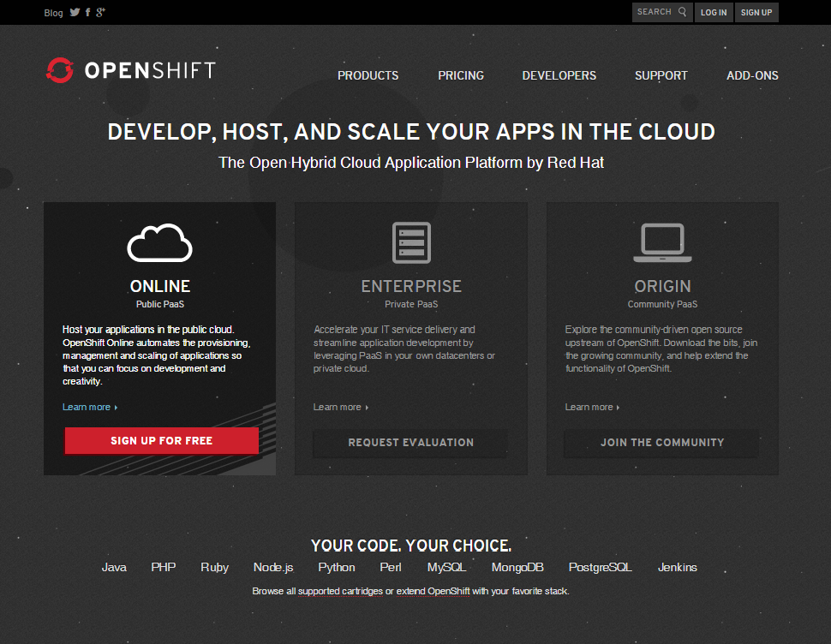Click Learn more under Origin
The image size is (831, 644).
(592, 407)
